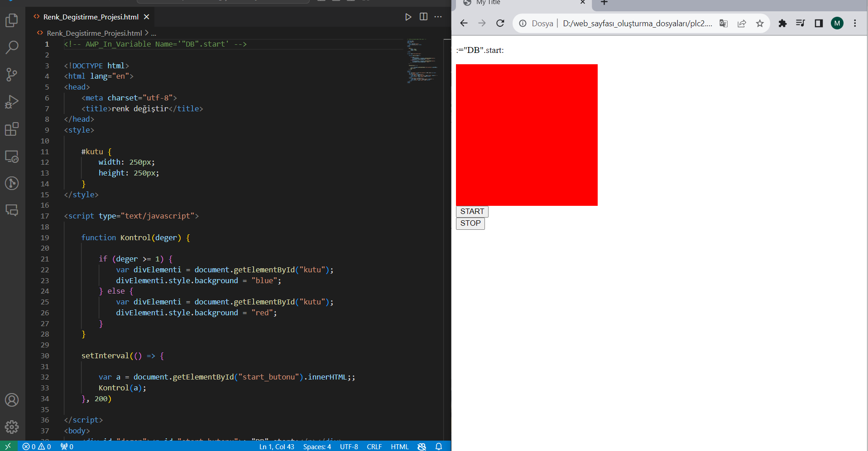The width and height of the screenshot is (868, 451).
Task: Open Run and Debug view
Action: (x=12, y=102)
